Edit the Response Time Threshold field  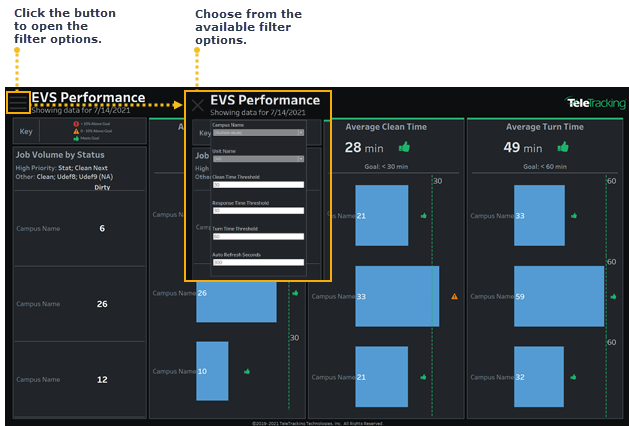point(258,211)
